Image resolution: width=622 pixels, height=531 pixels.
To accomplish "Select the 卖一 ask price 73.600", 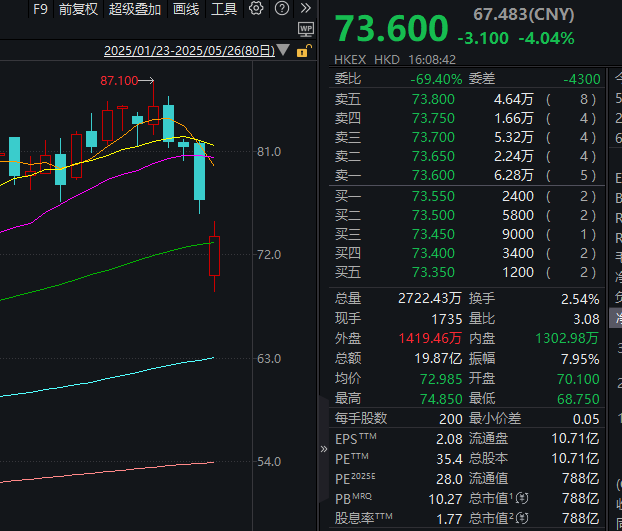I will pos(433,175).
